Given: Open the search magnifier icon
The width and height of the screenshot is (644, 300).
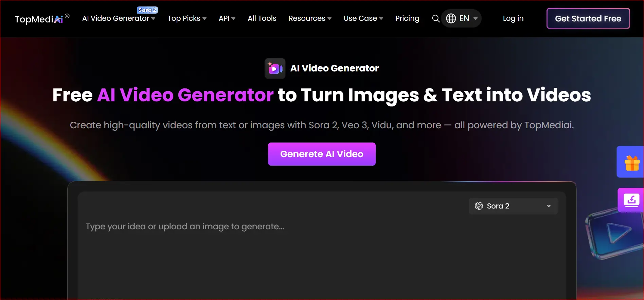Looking at the screenshot, I should point(436,18).
